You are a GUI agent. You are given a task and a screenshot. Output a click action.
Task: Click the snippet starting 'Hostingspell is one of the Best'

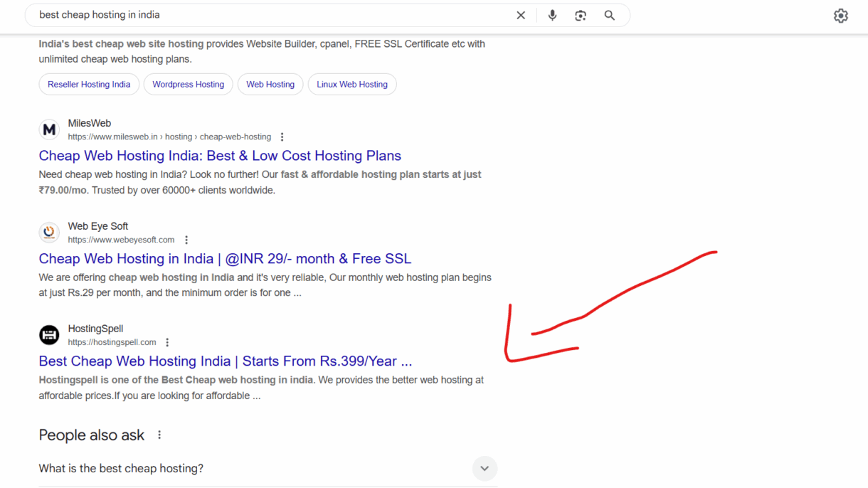coord(261,388)
